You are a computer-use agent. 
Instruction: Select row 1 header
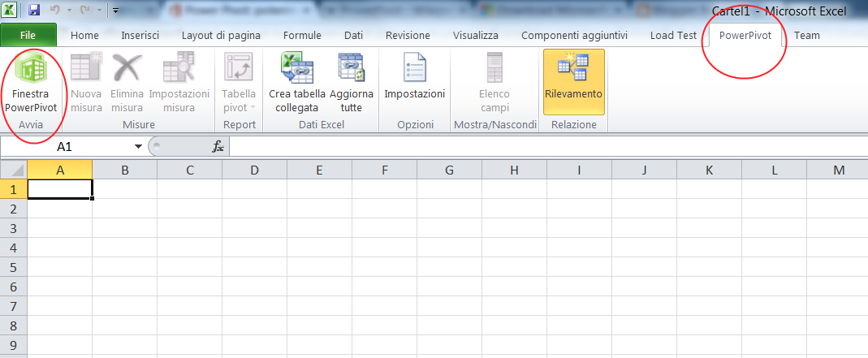click(14, 189)
